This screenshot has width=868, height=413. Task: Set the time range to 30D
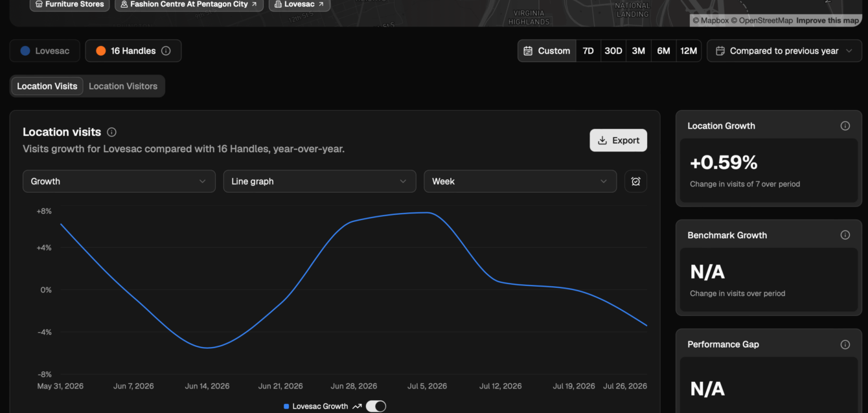(613, 51)
